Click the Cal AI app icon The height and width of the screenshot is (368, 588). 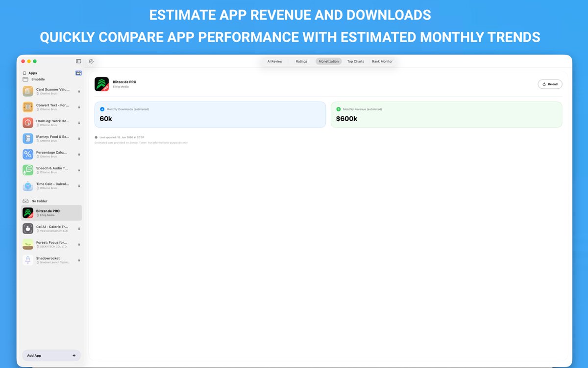pyautogui.click(x=28, y=229)
